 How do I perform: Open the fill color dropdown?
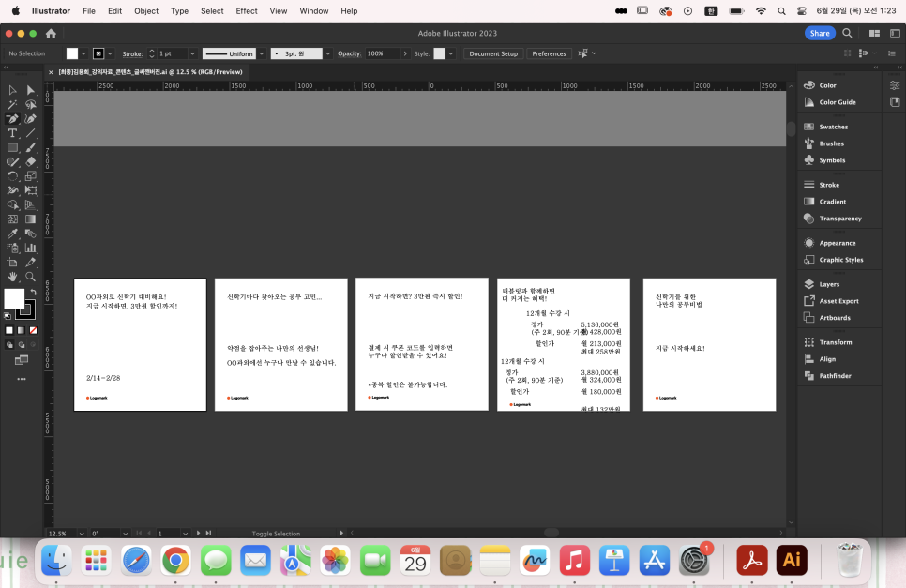click(x=83, y=53)
